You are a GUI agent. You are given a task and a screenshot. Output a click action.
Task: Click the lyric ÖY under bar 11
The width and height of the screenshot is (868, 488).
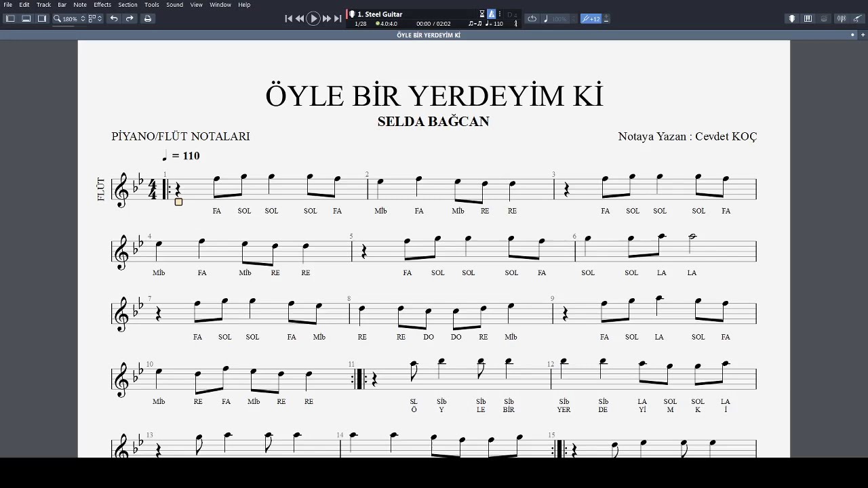tap(414, 409)
